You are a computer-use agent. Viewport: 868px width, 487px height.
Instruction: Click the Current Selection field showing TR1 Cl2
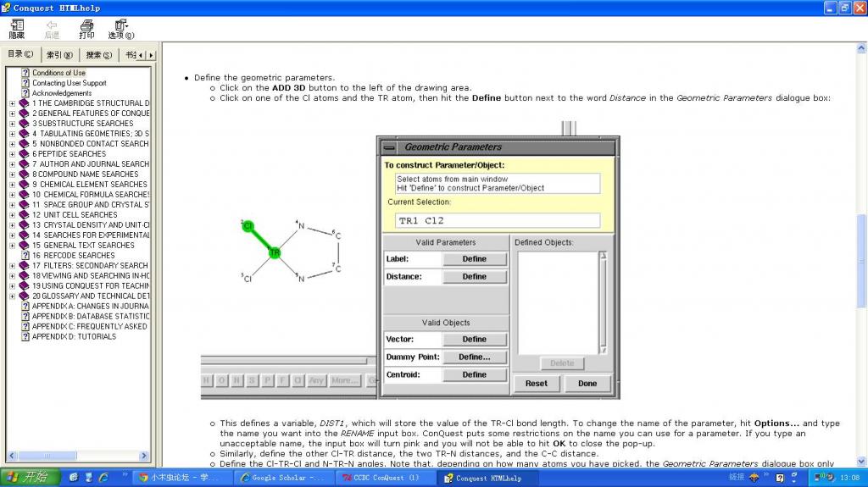(x=498, y=220)
